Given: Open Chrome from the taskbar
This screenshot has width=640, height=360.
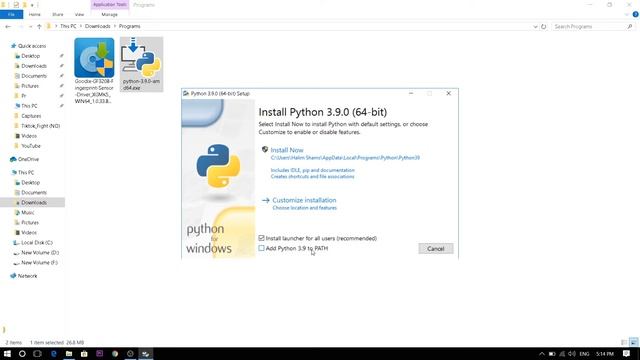Looking at the screenshot, I should [x=115, y=353].
